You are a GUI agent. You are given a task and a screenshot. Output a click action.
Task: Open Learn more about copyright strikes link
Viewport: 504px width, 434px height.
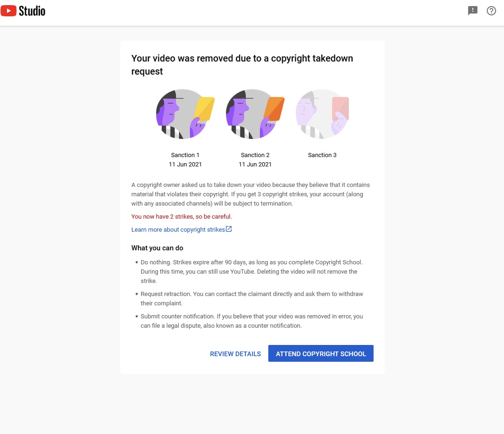click(x=178, y=230)
